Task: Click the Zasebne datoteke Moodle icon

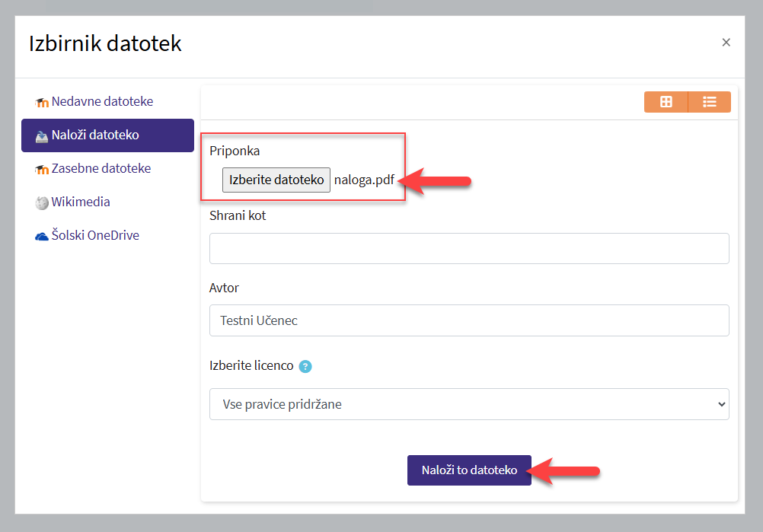Action: (x=42, y=169)
